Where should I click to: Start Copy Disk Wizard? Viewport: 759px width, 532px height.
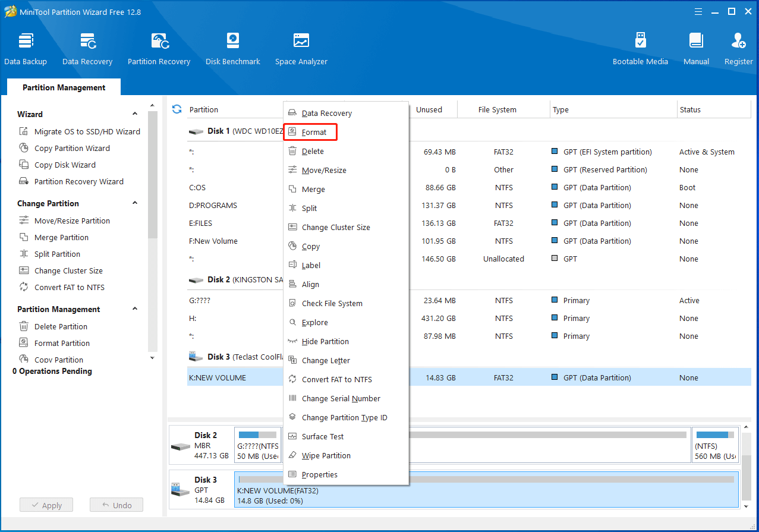click(x=57, y=165)
